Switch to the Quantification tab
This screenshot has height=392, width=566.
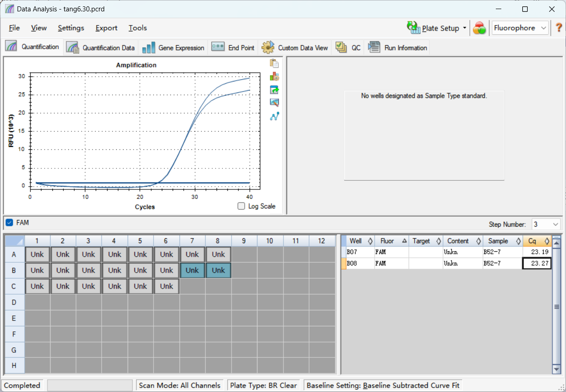click(33, 47)
